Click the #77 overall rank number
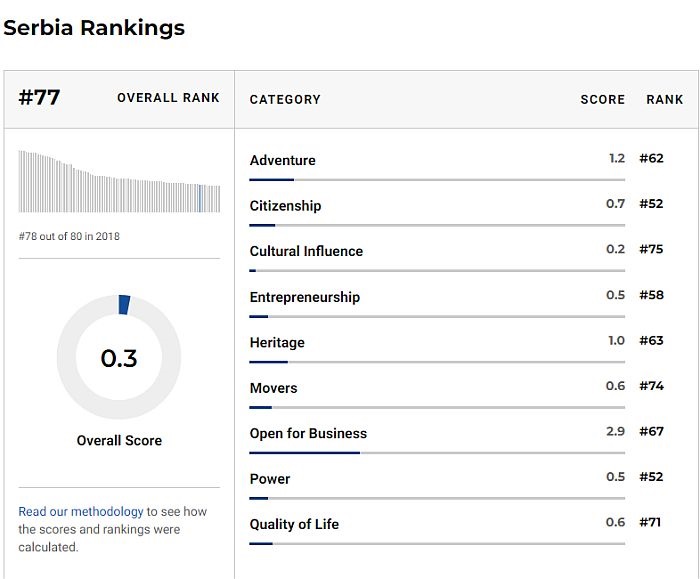This screenshot has height=579, width=700. [40, 98]
